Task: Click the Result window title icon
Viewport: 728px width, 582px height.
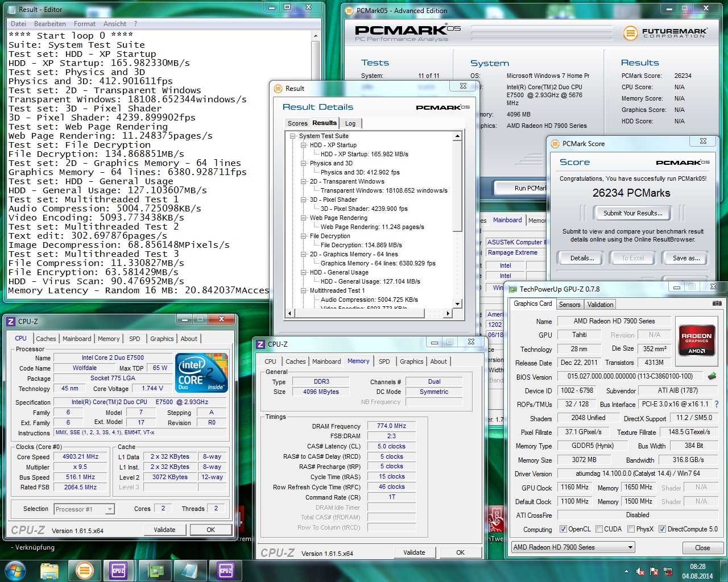Action: (x=278, y=89)
